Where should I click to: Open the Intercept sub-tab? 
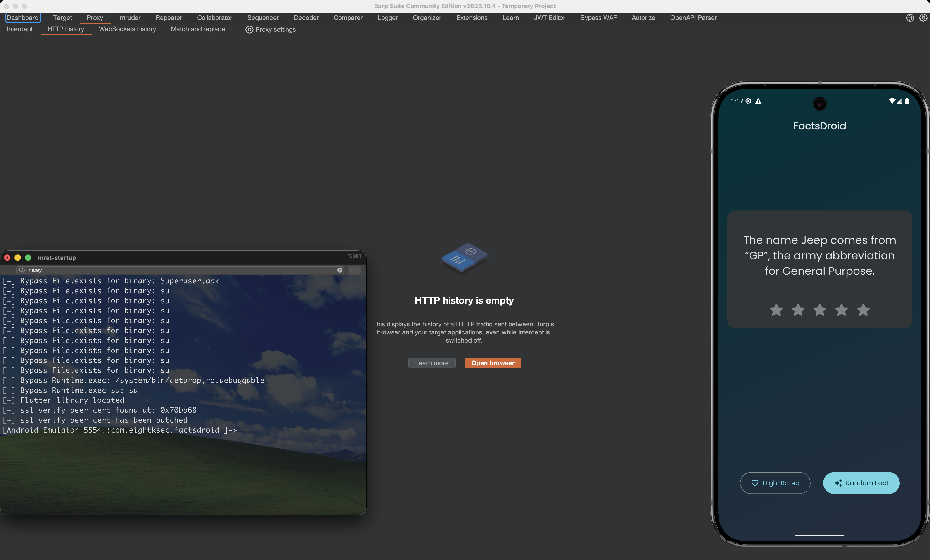(20, 29)
